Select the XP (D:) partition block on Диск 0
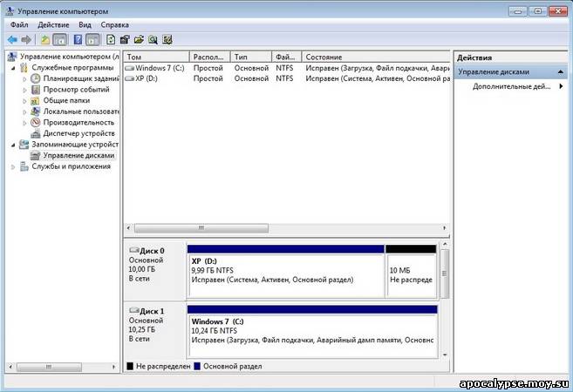The height and width of the screenshot is (392, 573). 286,271
